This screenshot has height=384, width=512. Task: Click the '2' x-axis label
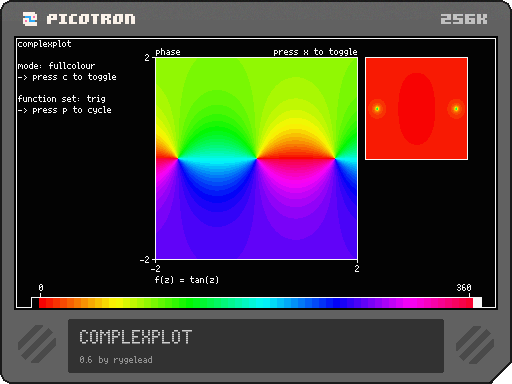pos(357,269)
